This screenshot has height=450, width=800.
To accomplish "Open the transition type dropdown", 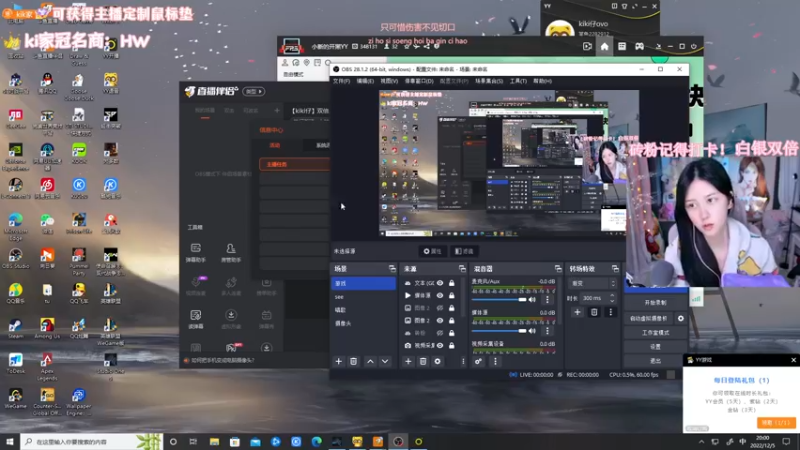I will pyautogui.click(x=593, y=283).
